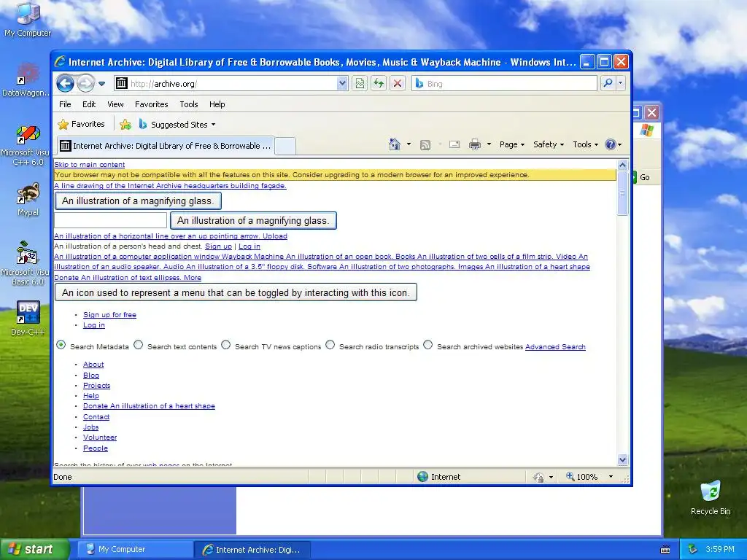The image size is (747, 560).
Task: Click the blue Help question mark icon
Action: coord(611,144)
